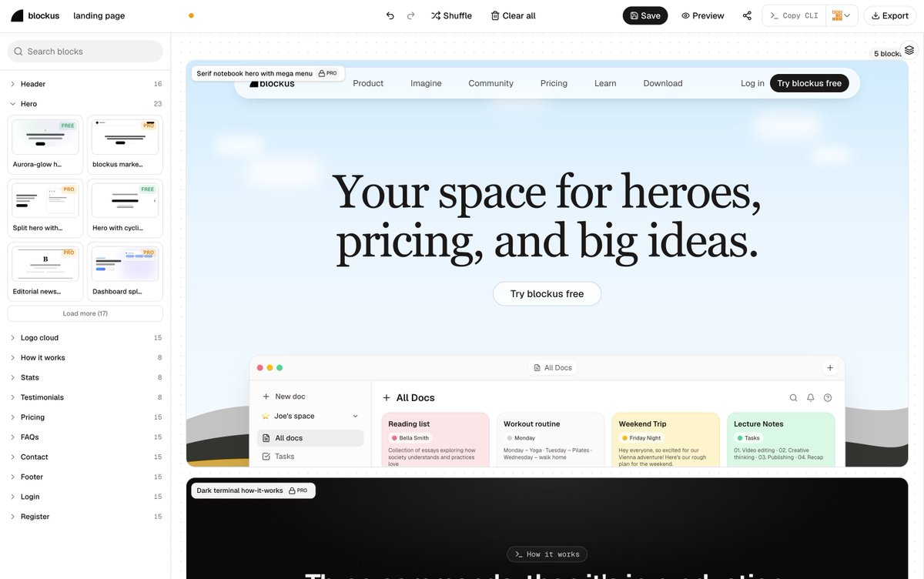This screenshot has width=924, height=579.
Task: Expand the Pricing category in sidebar
Action: tap(85, 417)
